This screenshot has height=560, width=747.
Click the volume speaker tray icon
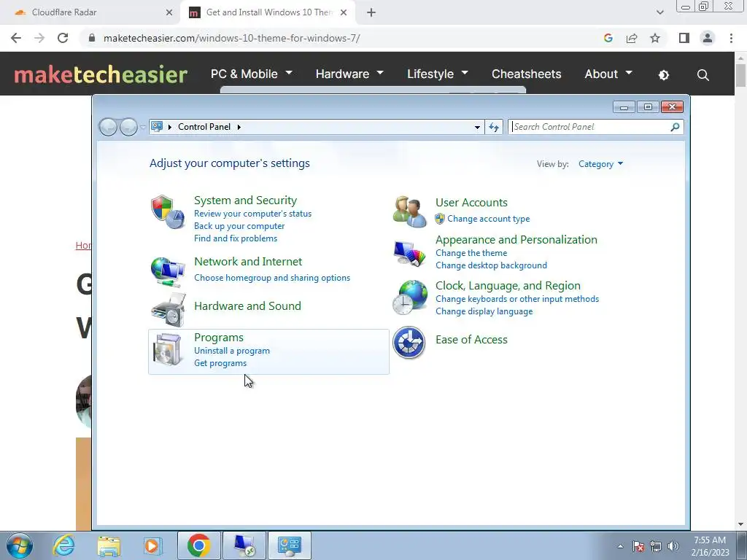click(673, 546)
